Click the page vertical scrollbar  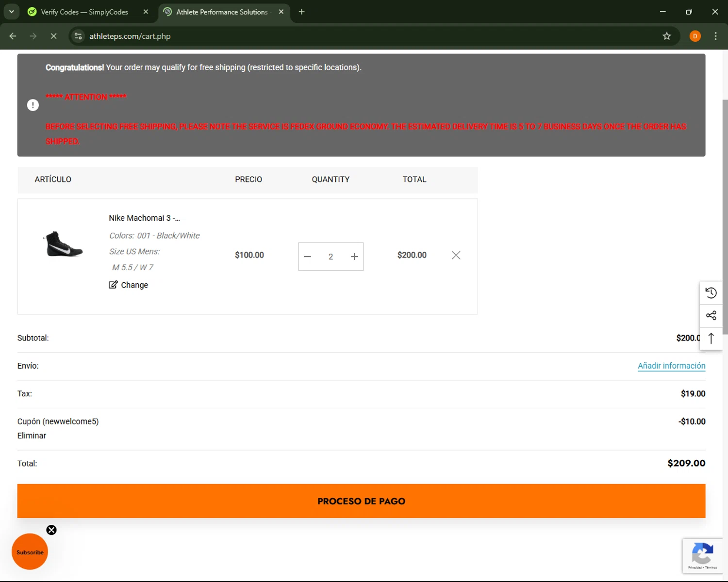tap(725, 217)
